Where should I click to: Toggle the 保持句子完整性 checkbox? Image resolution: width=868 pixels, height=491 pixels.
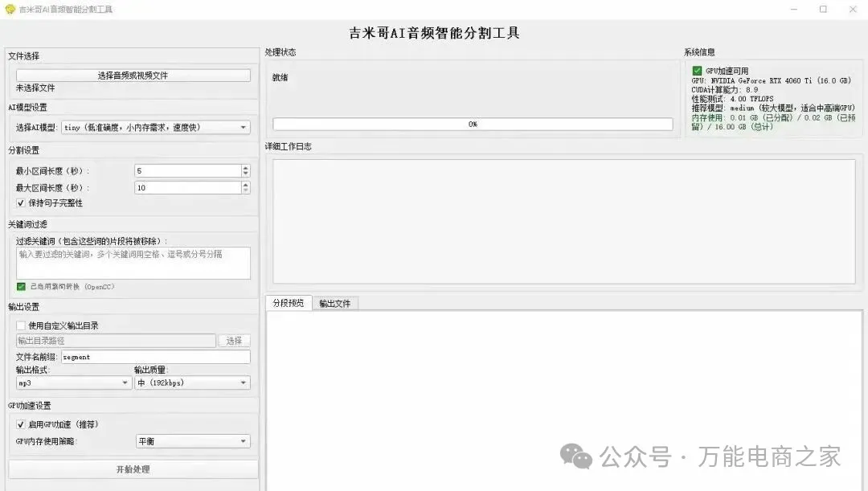pyautogui.click(x=21, y=203)
